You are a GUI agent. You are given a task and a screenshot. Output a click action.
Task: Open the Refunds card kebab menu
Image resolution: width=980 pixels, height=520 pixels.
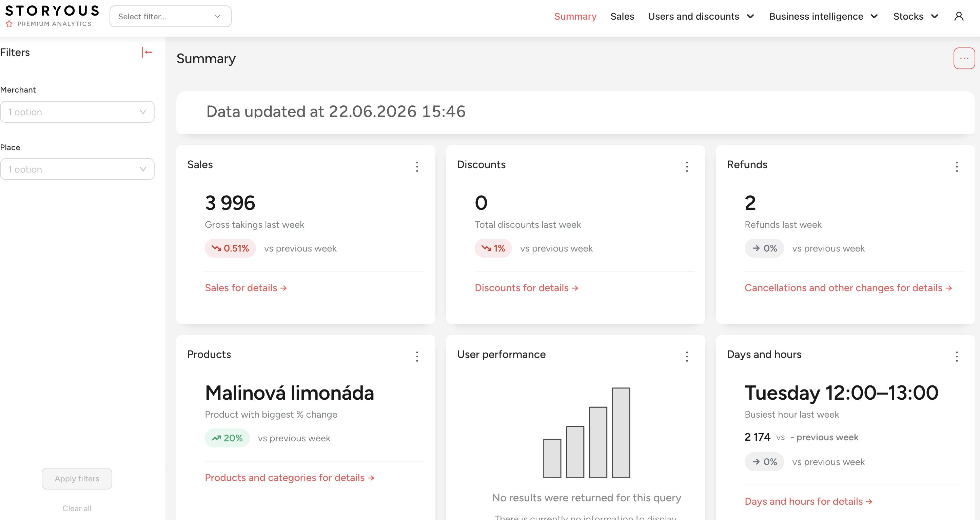(956, 167)
